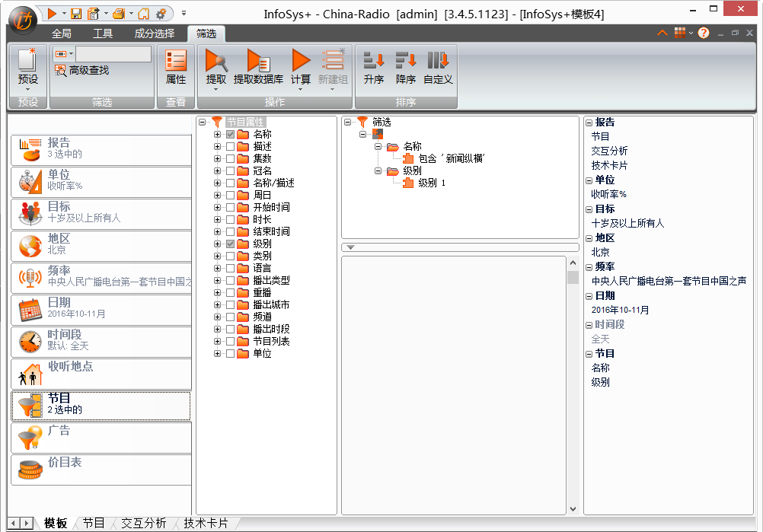Image resolution: width=763 pixels, height=532 pixels.
Task: Click the lower panel scroll up arrow
Action: click(x=573, y=263)
